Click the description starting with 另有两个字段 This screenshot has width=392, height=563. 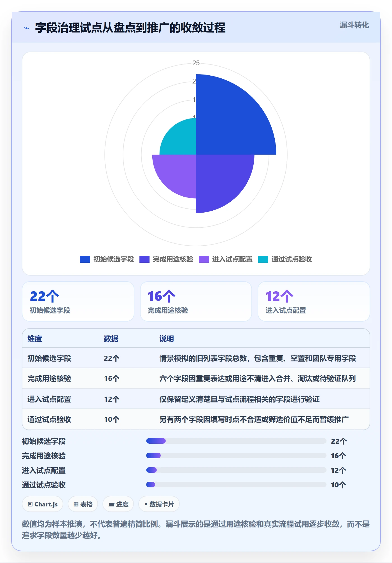(x=254, y=419)
